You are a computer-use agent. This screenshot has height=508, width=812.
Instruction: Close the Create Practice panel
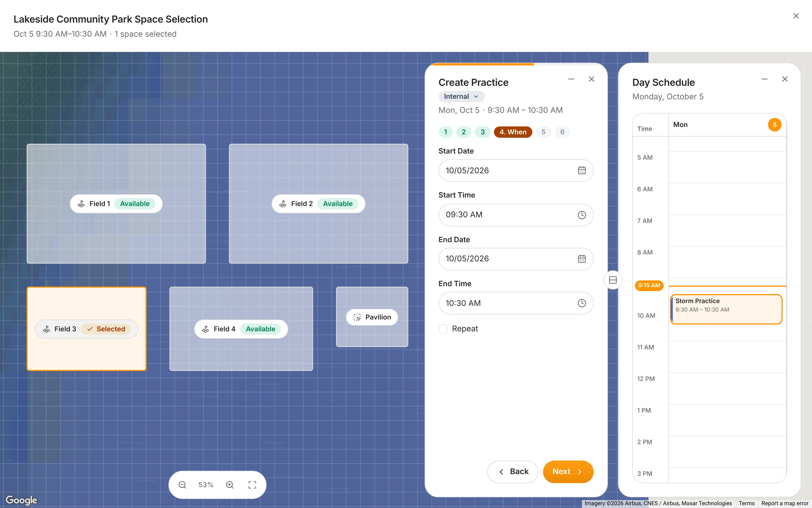592,79
